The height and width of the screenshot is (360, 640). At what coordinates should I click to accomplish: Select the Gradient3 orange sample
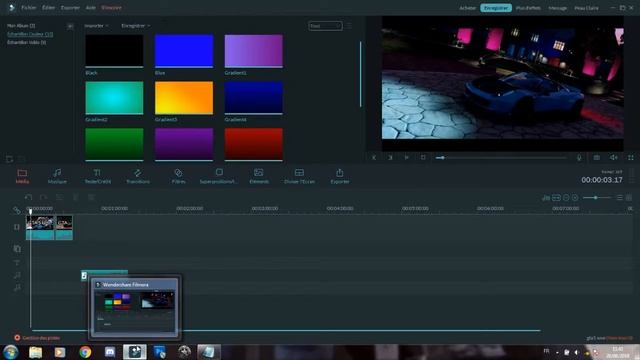[184, 98]
